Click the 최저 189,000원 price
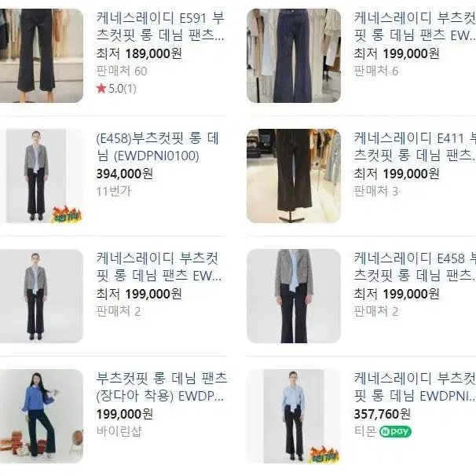Viewport: 476px width, 476px height. tap(139, 53)
